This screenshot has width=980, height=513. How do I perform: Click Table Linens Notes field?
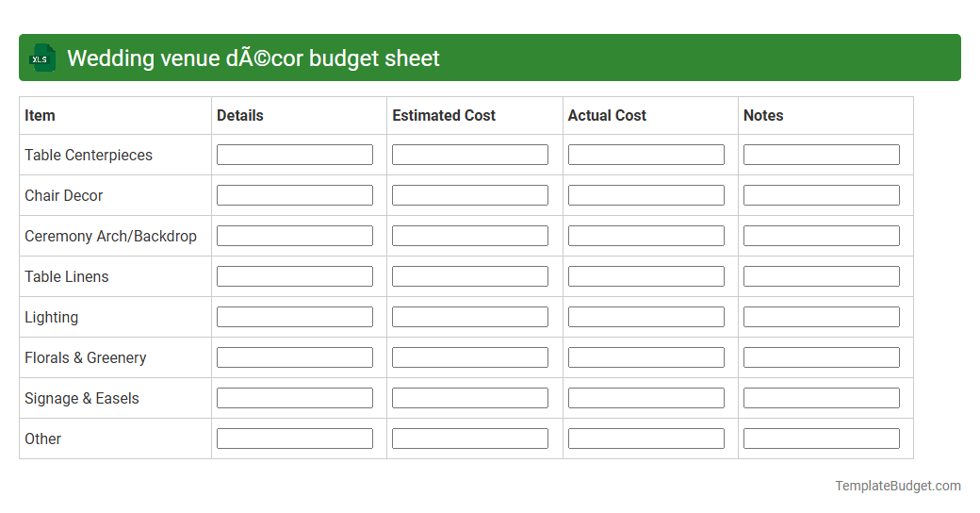pyautogui.click(x=822, y=276)
